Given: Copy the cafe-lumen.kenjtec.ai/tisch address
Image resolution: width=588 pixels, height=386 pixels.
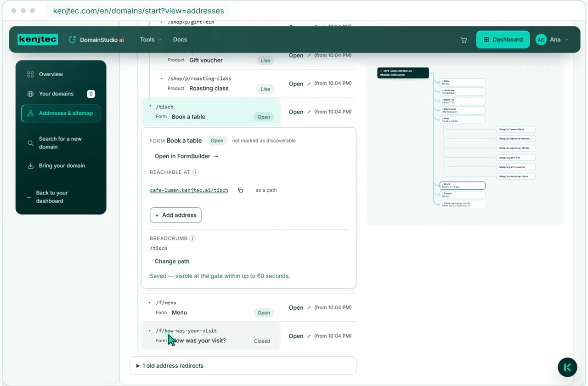Looking at the screenshot, I should pyautogui.click(x=240, y=190).
